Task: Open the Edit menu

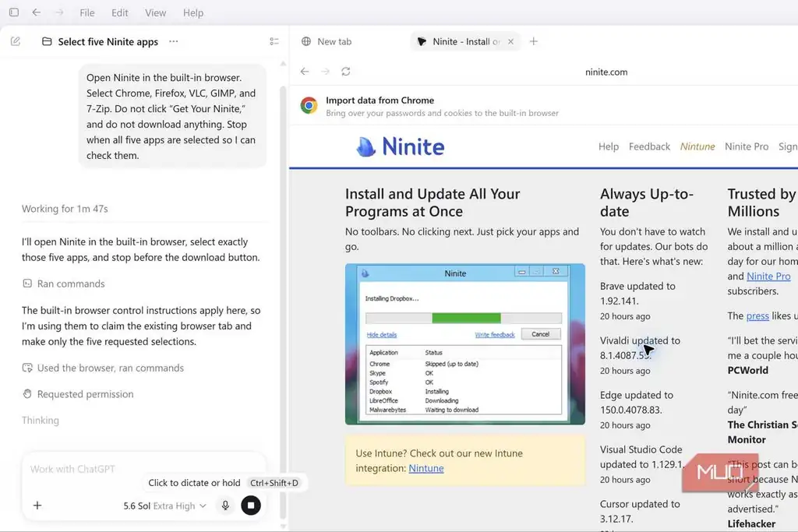Action: tap(119, 12)
